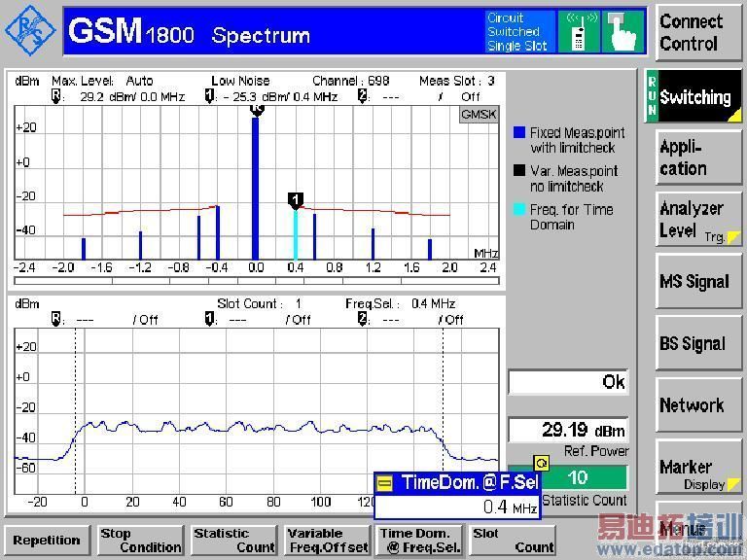This screenshot has width=747, height=560.
Task: Click the 29.2 dBm/ 0.0 MHz readout
Action: pos(132,96)
